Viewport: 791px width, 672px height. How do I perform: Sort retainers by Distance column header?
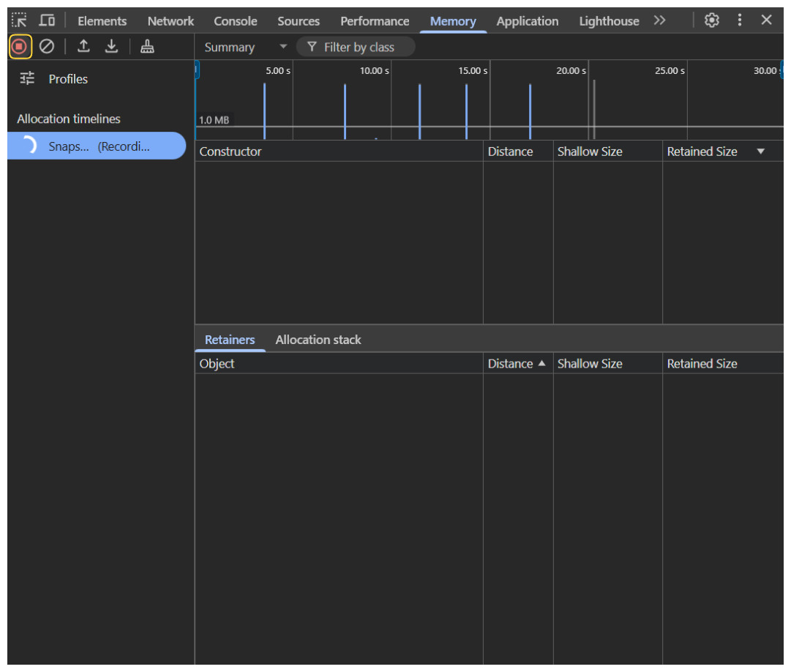[x=518, y=363]
